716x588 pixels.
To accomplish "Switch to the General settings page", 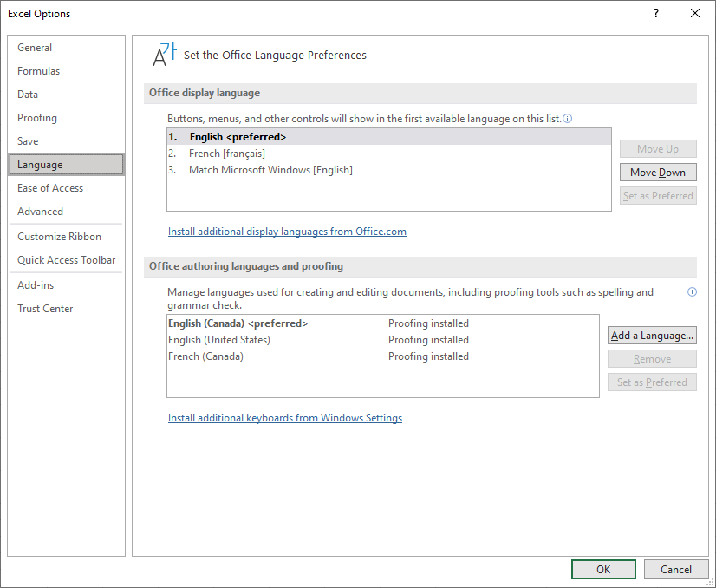I will click(35, 47).
